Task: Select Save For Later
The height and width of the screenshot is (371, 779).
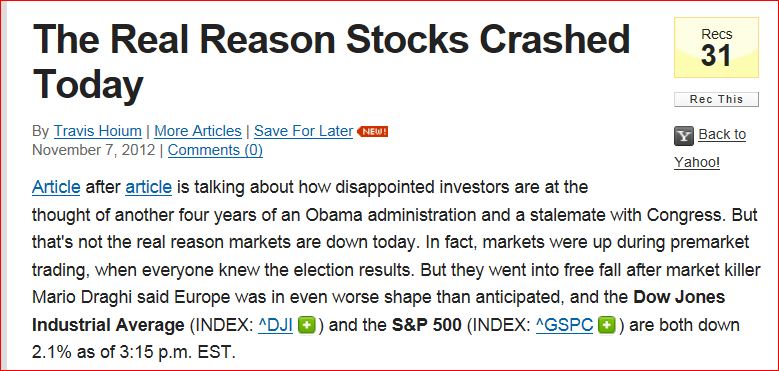Action: point(304,131)
